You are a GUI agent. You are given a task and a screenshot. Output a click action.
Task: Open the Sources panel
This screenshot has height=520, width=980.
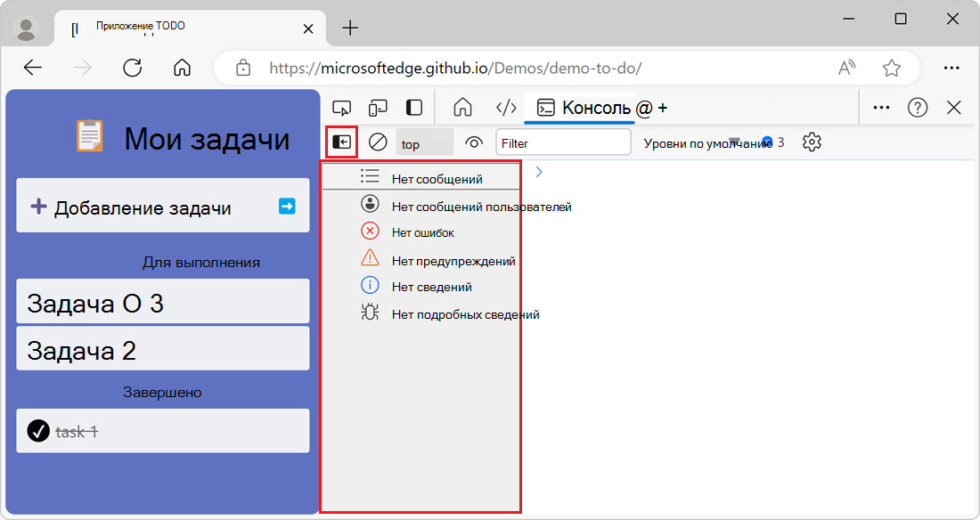[506, 107]
